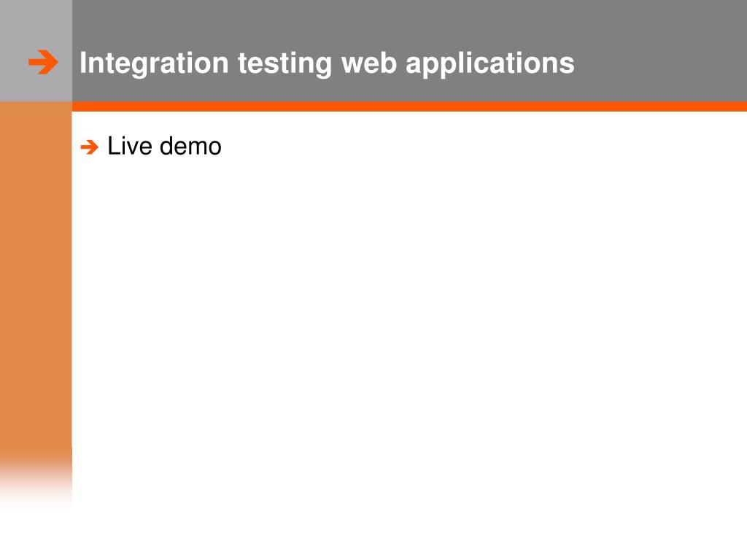Click the word web in the title
This screenshot has height=560, width=747.
point(369,63)
